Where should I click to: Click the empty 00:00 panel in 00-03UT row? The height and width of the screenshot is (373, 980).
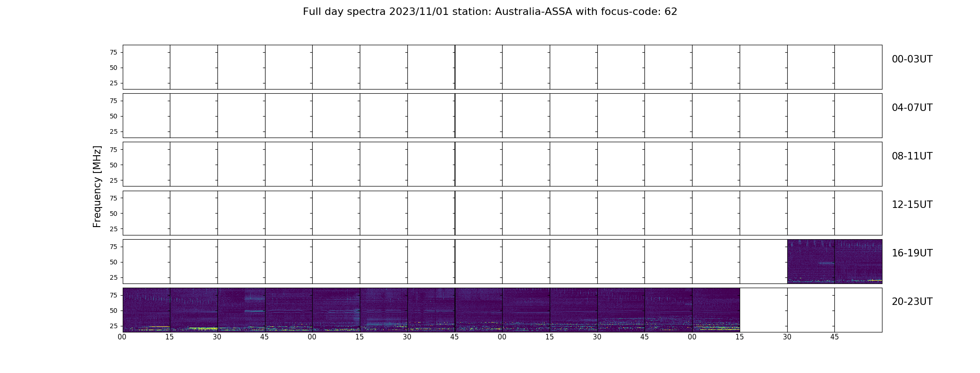(147, 67)
